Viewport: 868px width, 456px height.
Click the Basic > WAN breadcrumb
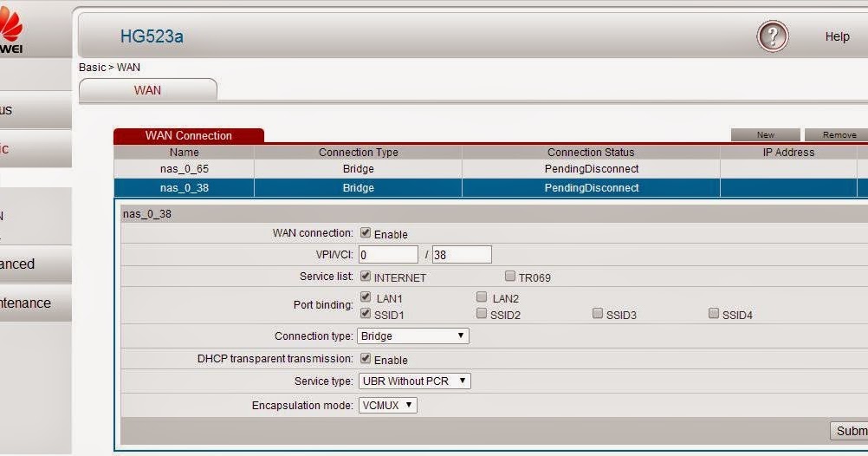coord(110,67)
